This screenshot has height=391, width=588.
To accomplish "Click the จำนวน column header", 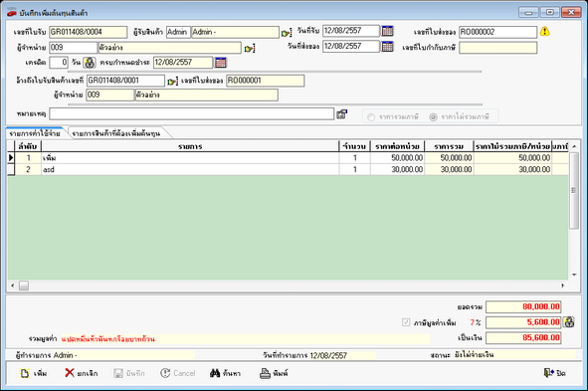I will point(355,146).
